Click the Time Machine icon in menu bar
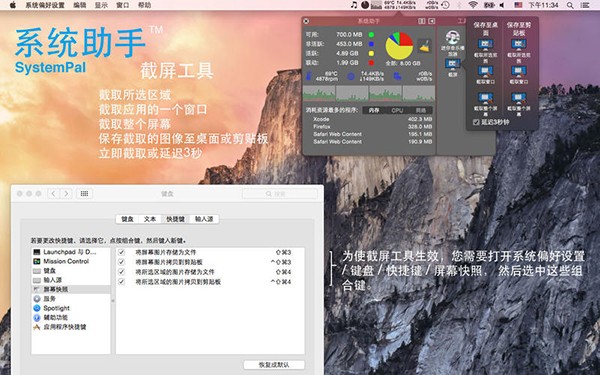The width and height of the screenshot is (600, 375). click(445, 5)
